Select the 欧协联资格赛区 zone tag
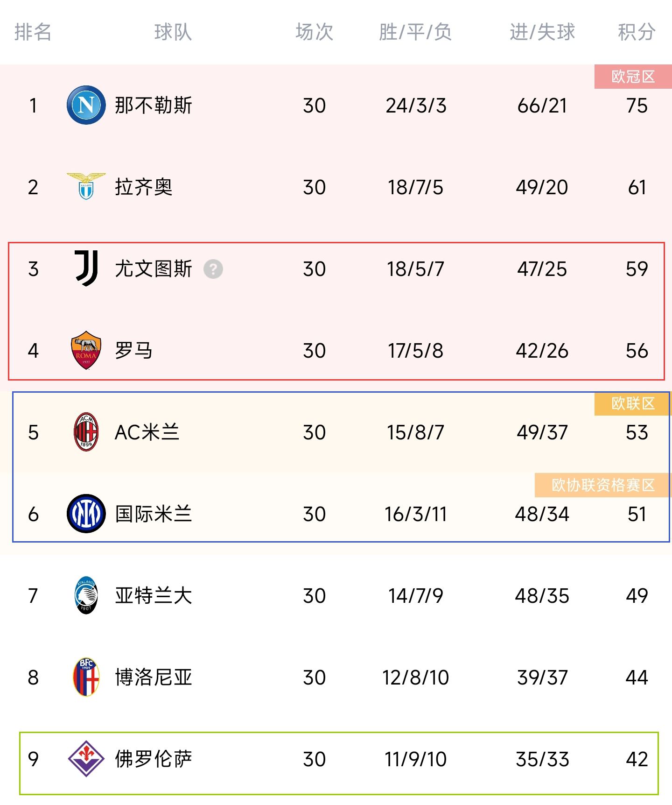 pos(603,485)
